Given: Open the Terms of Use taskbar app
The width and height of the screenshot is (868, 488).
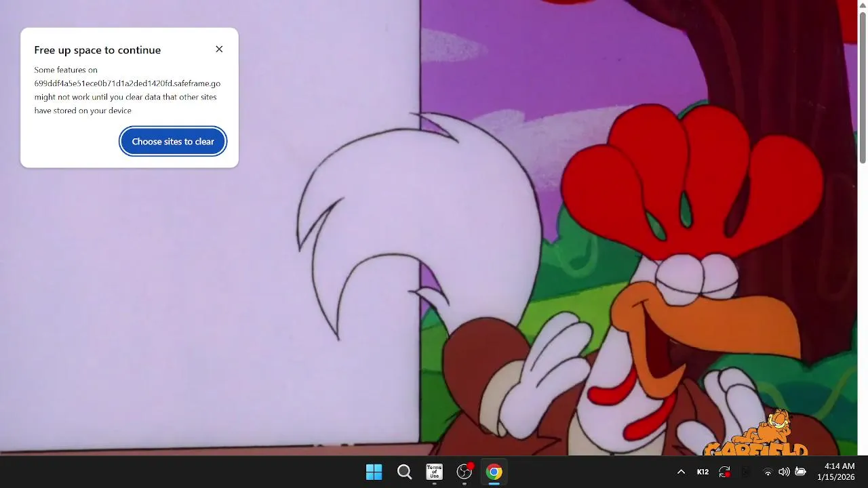Looking at the screenshot, I should [434, 472].
